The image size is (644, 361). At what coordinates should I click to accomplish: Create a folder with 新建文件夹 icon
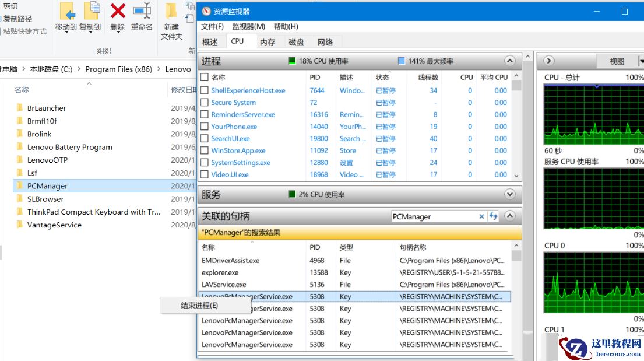170,20
